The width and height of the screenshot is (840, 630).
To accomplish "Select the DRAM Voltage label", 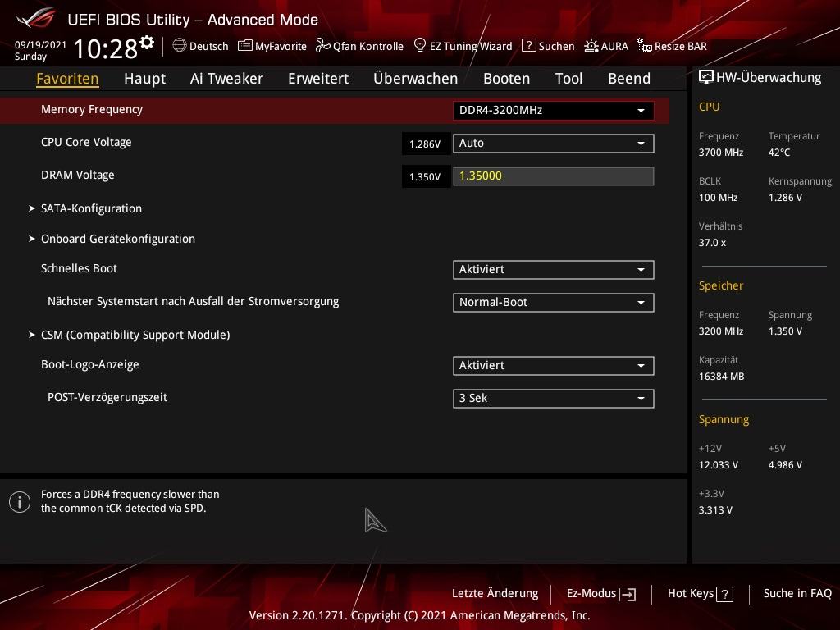I will click(x=78, y=176).
